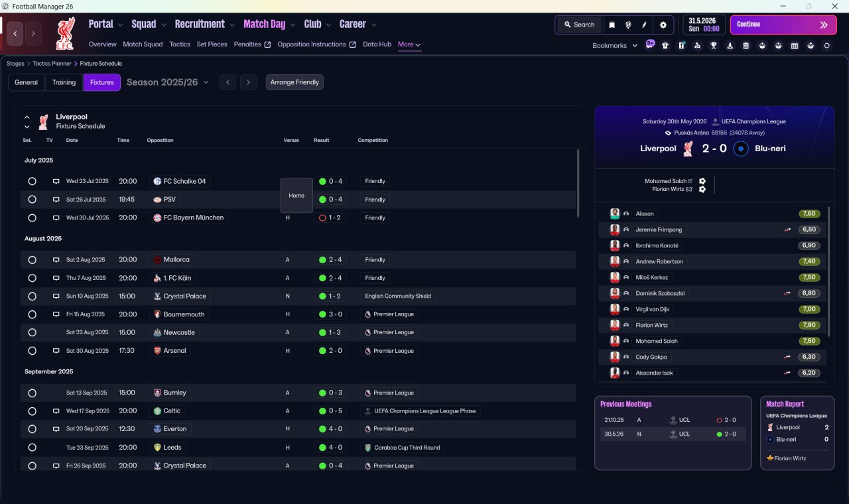This screenshot has width=849, height=504.
Task: Click the Crystal Palace badge in August fixtures
Action: click(x=157, y=296)
